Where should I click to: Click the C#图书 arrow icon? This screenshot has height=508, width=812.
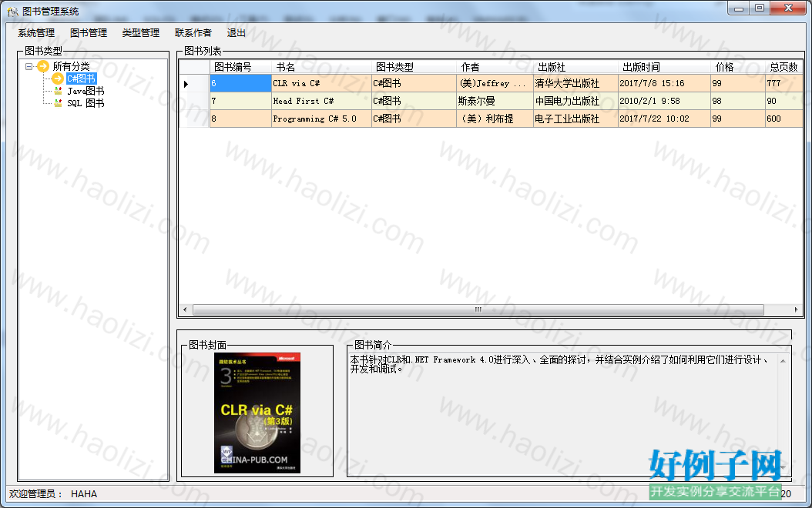point(58,79)
